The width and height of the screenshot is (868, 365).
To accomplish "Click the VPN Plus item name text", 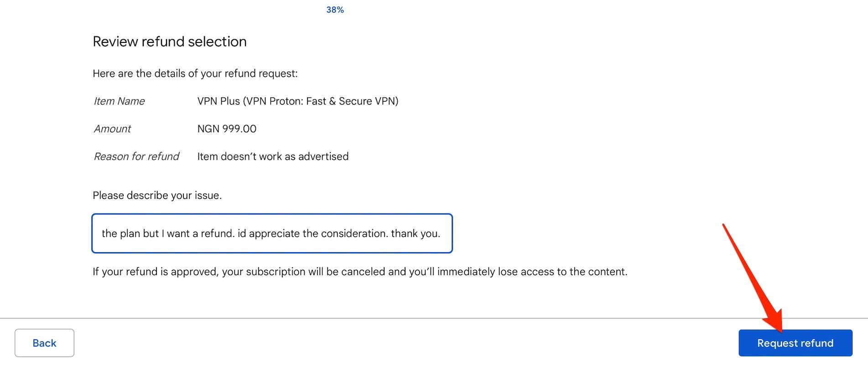I will (x=218, y=101).
